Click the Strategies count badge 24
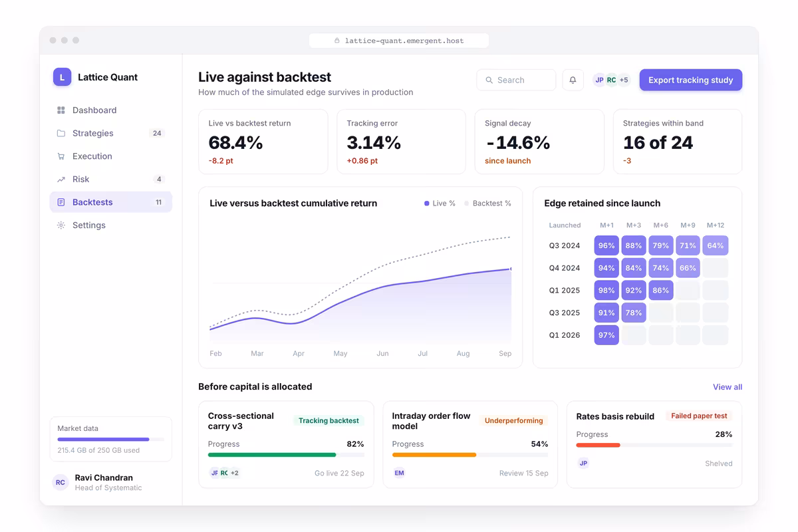Viewport: 798px width, 532px height. (x=157, y=133)
